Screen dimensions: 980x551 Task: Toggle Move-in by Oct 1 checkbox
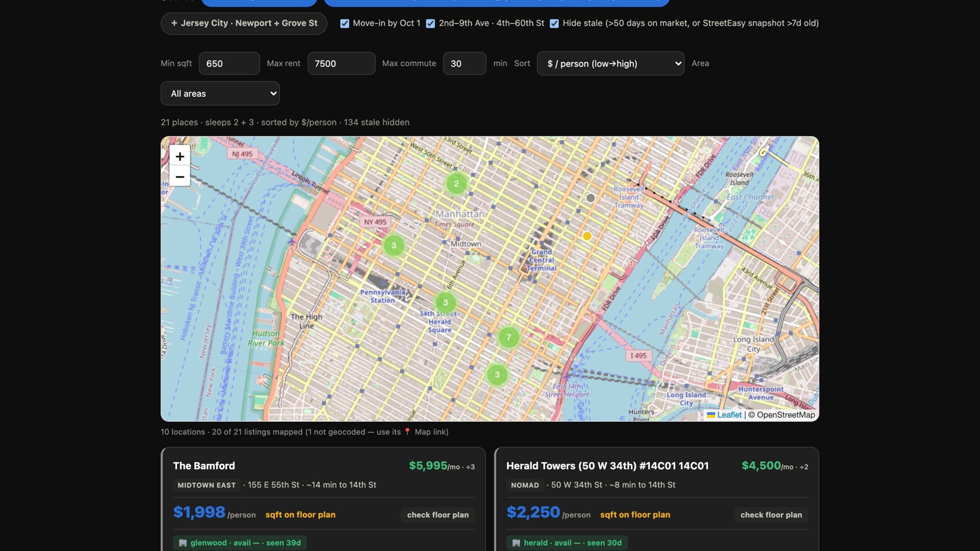click(x=345, y=23)
